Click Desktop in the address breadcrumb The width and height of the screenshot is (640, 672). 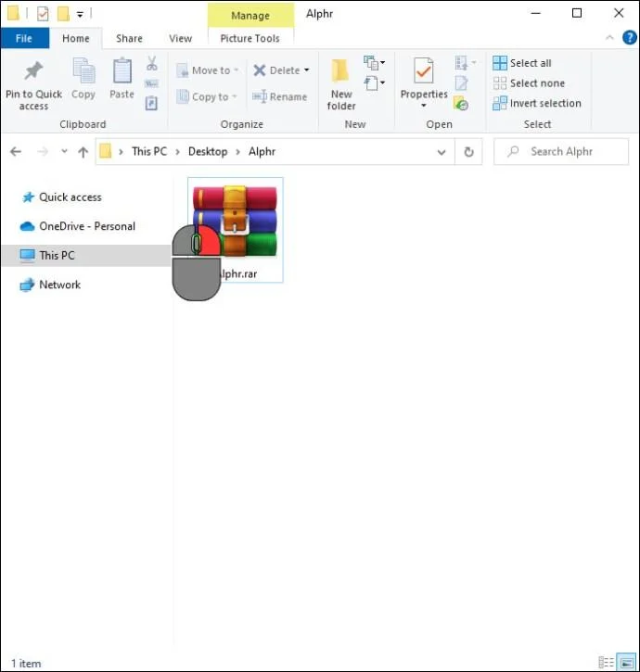pos(208,152)
